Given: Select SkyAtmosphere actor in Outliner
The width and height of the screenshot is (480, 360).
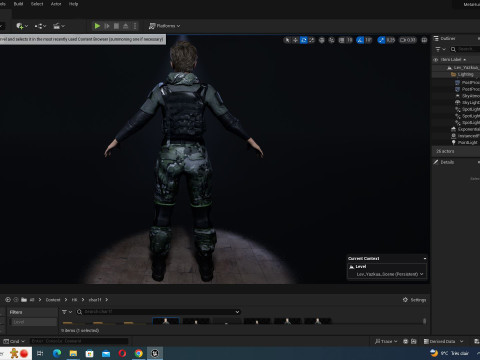Looking at the screenshot, I should point(468,96).
